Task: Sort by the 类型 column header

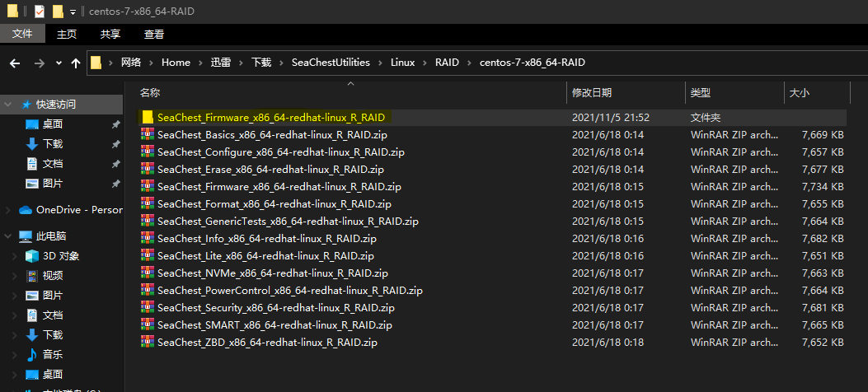Action: click(x=701, y=93)
